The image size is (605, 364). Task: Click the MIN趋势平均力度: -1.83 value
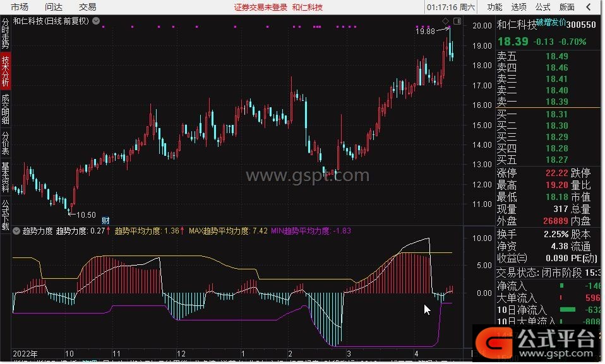[311, 231]
